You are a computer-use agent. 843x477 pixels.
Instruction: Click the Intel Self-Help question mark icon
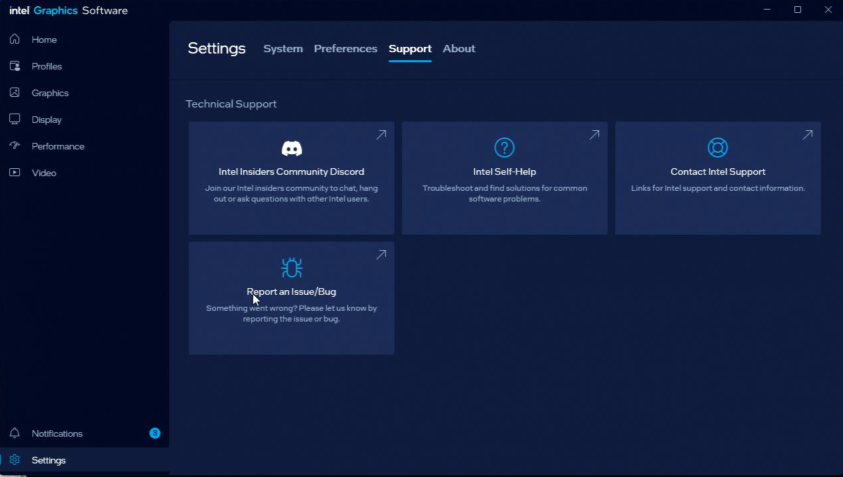click(x=504, y=147)
